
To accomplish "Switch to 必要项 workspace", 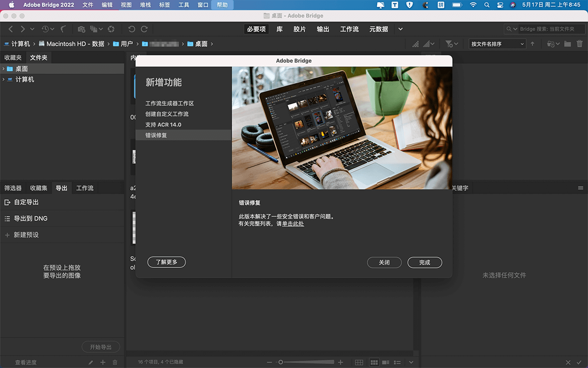I will point(256,29).
